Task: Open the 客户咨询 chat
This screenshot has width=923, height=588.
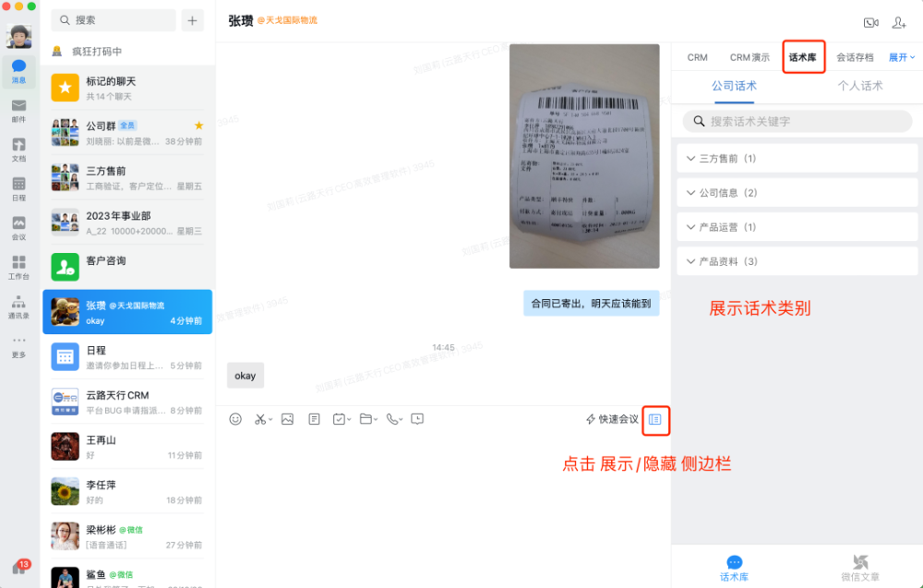Action: pos(127,267)
